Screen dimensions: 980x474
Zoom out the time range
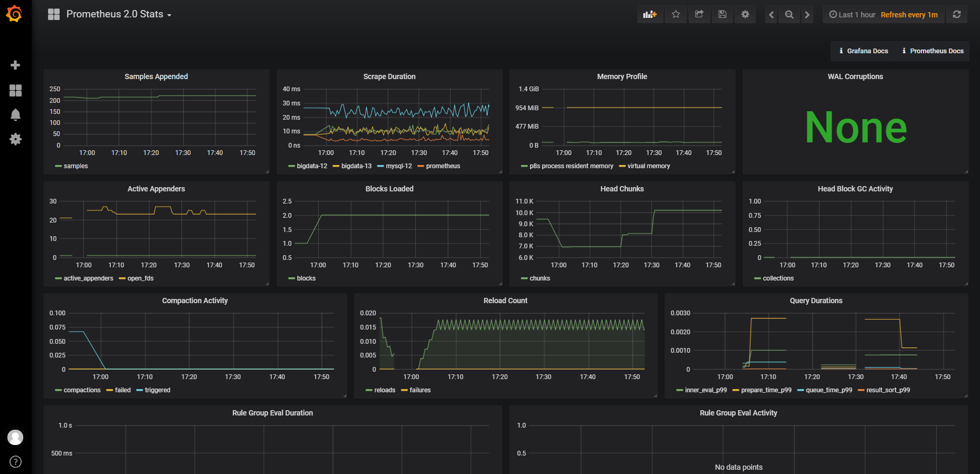tap(789, 15)
